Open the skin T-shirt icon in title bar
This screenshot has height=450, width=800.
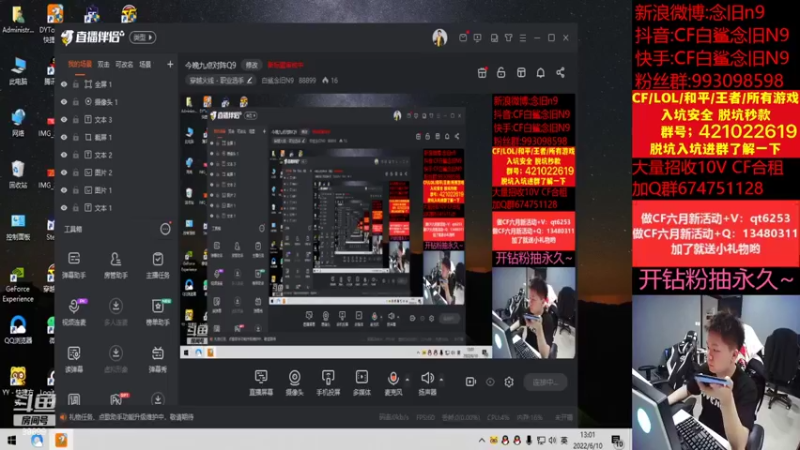509,37
